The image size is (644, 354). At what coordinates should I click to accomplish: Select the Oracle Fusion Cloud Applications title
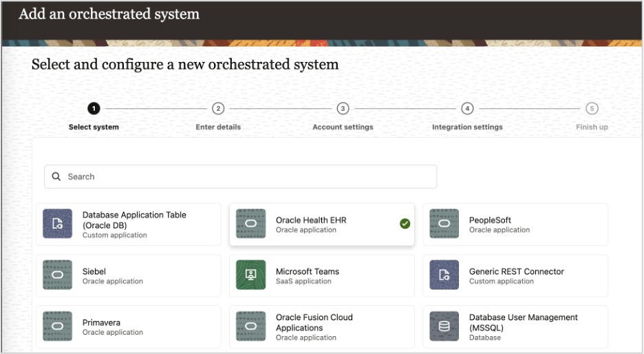pos(314,322)
